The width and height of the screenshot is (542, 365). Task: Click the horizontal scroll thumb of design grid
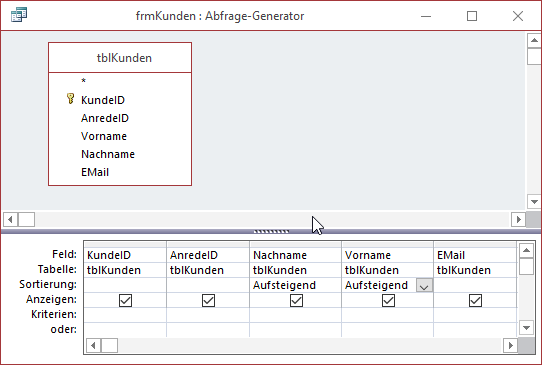109,345
